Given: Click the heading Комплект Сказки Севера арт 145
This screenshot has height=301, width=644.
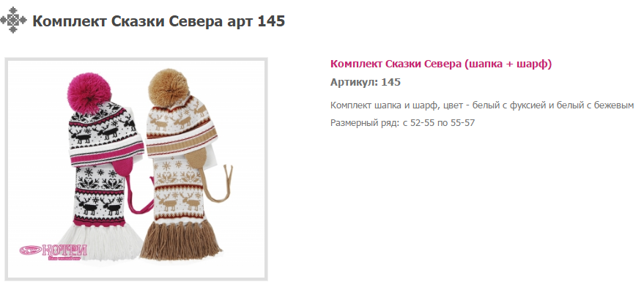Looking at the screenshot, I should [x=158, y=21].
